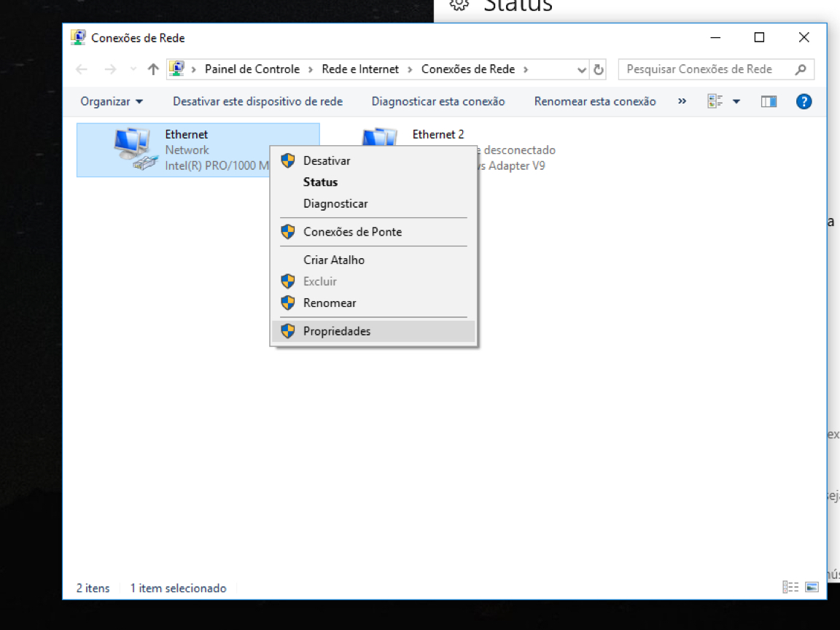Click Desativar este dispositivo de rede
This screenshot has width=840, height=630.
point(257,101)
